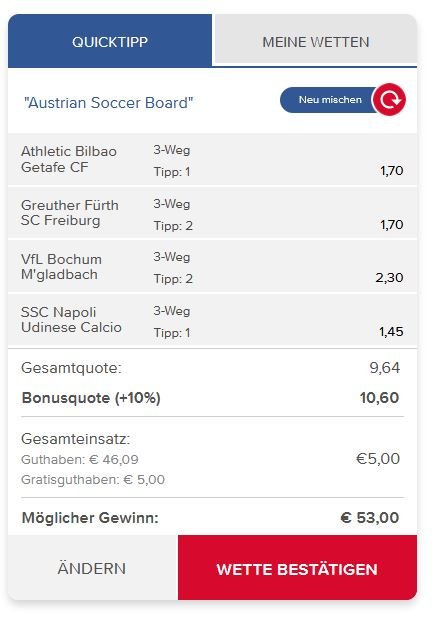
Task: Click the 1,70 odds for Athletic Bilbao
Action: pos(391,171)
